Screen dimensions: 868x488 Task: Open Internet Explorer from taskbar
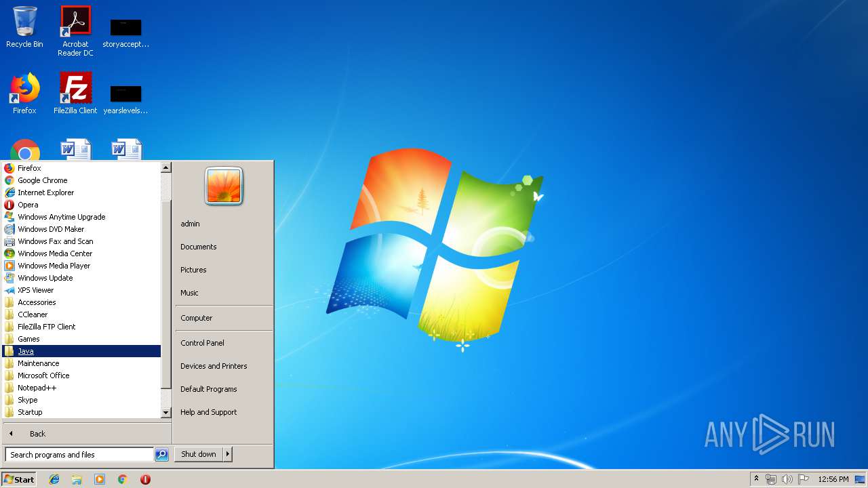[x=54, y=479]
